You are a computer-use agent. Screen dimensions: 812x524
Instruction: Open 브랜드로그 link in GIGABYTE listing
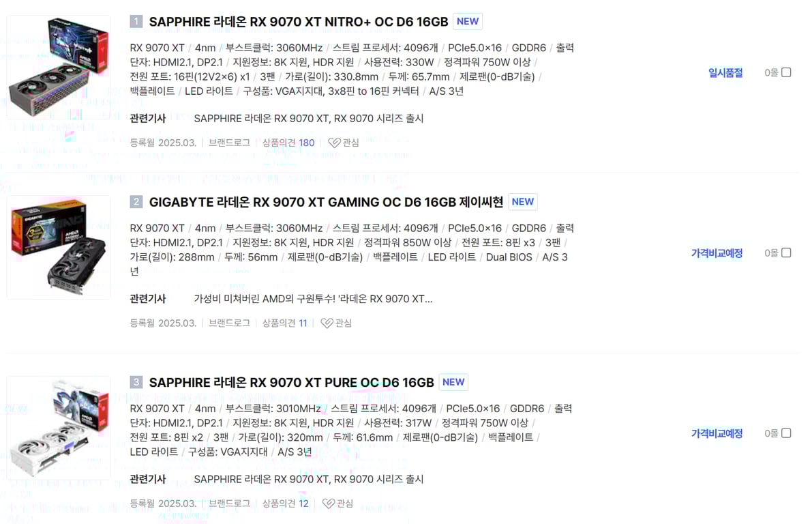[x=229, y=323]
